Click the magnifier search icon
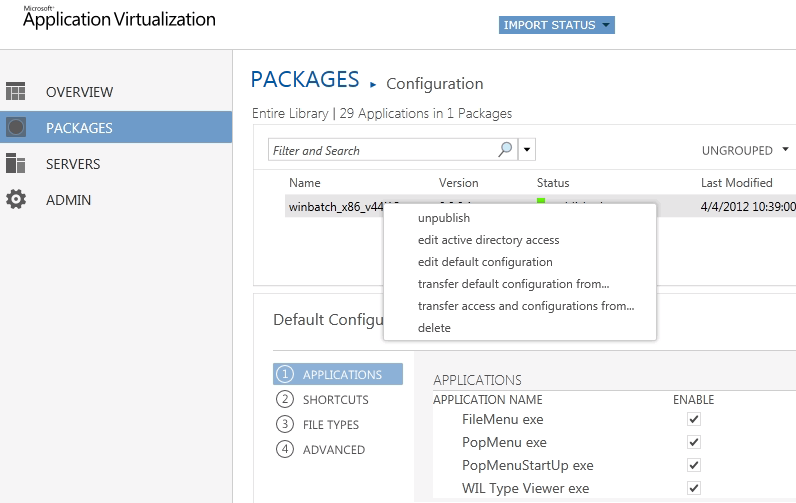 tap(505, 150)
